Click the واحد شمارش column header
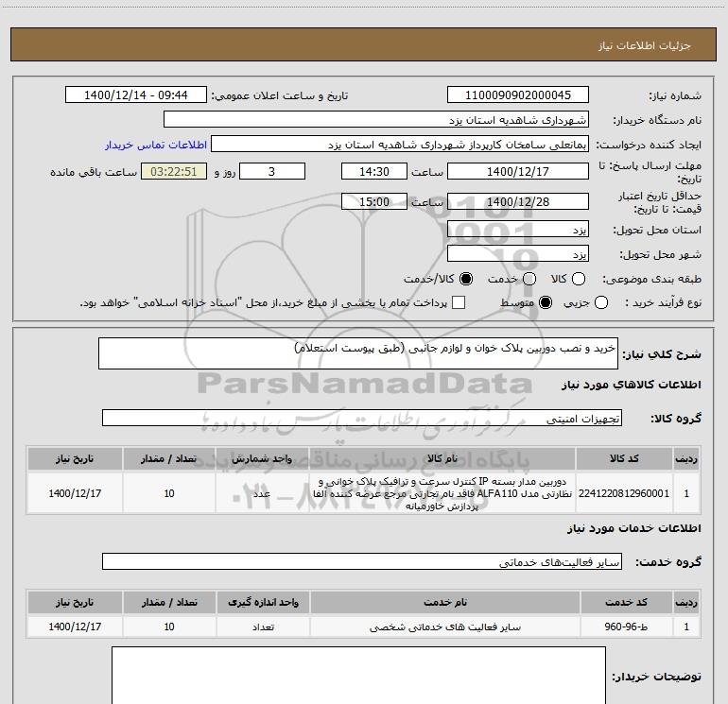 262,458
